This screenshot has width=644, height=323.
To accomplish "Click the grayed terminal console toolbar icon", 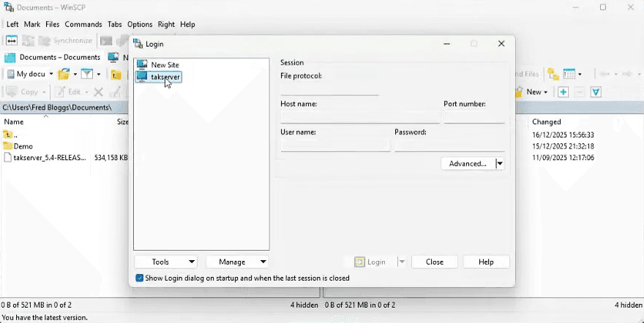I will pos(106,41).
